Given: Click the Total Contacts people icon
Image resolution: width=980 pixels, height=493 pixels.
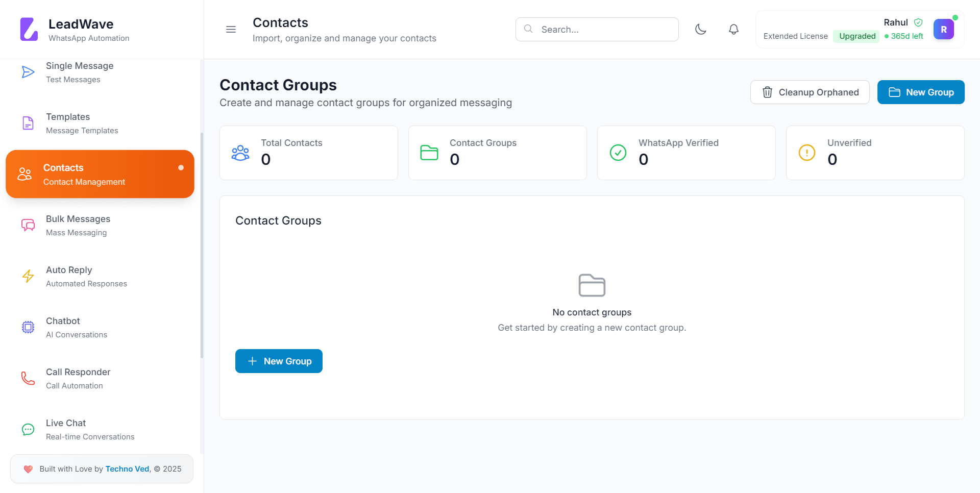Looking at the screenshot, I should coord(240,153).
